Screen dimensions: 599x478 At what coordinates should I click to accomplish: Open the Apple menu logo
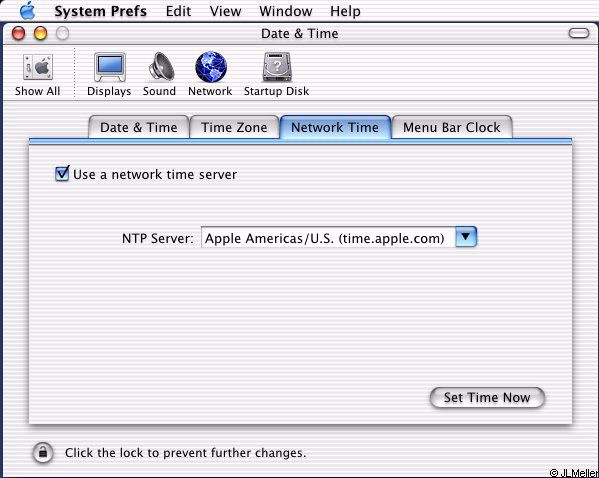(28, 11)
